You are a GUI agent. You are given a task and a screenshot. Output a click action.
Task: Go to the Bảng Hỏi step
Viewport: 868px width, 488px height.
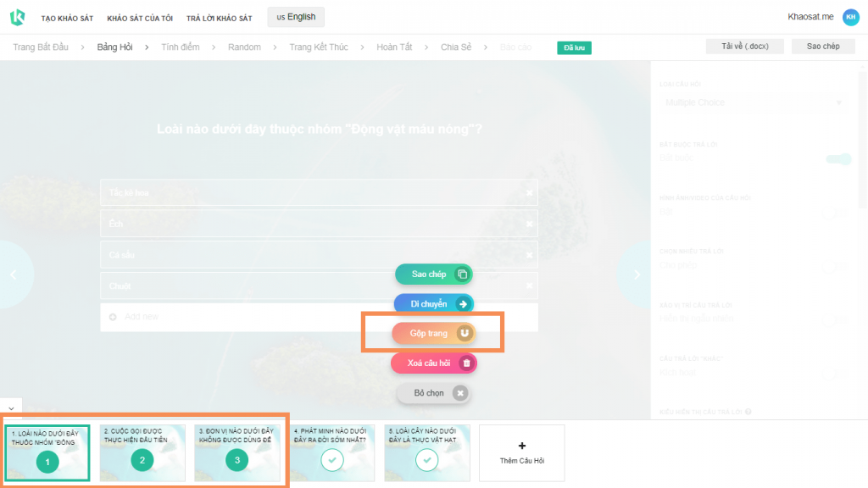pyautogui.click(x=114, y=47)
